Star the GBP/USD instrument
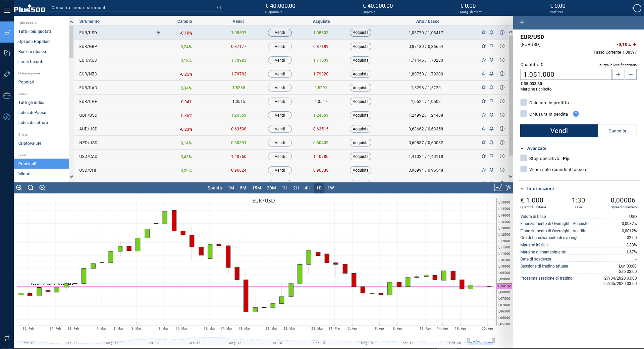Viewport: 644px width, 349px height. (x=483, y=115)
